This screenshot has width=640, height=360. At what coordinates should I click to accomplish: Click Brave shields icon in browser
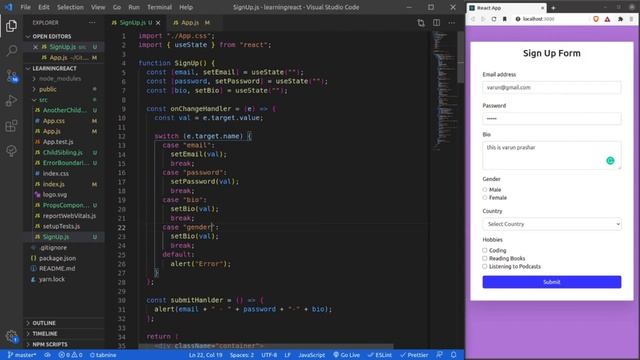(x=596, y=19)
